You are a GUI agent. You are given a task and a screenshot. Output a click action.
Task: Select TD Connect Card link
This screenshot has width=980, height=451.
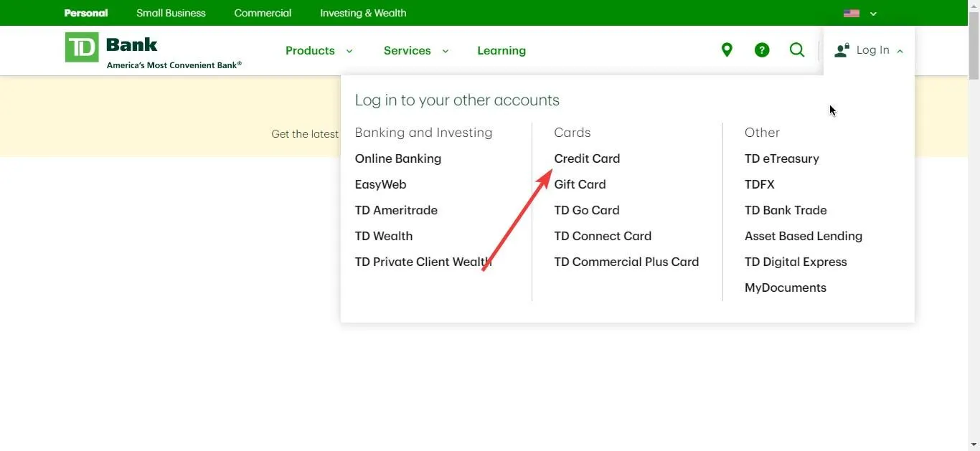tap(603, 236)
